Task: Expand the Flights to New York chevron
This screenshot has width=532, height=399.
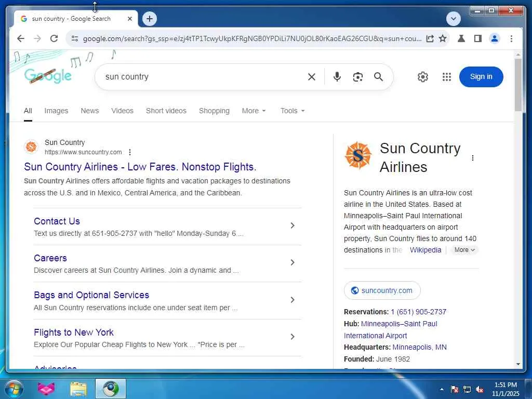Action: pos(292,337)
